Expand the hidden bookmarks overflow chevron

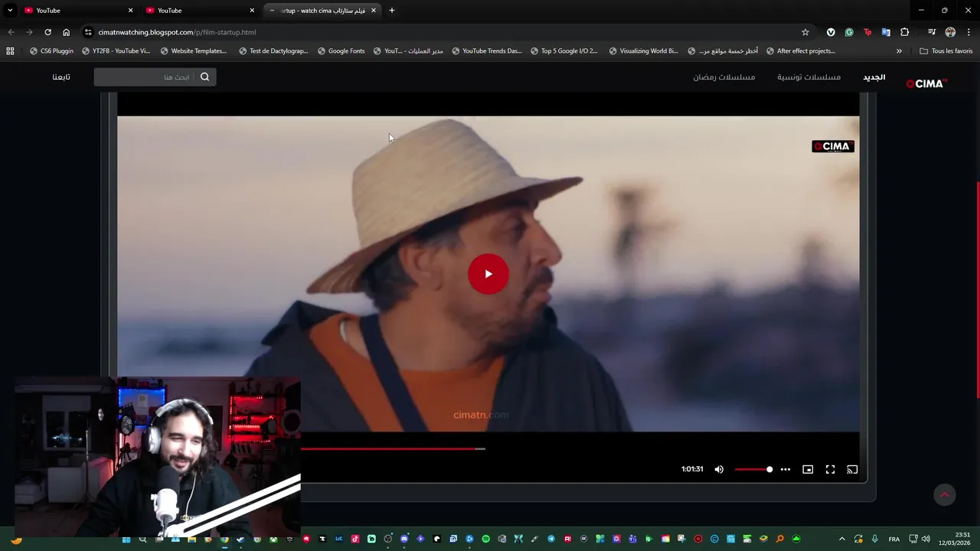[899, 51]
